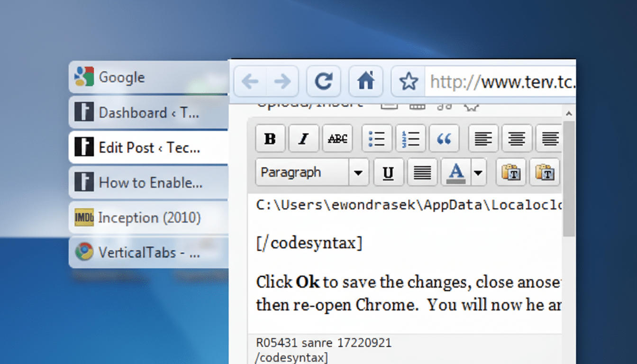Use the Paste from Word tool

pos(545,172)
